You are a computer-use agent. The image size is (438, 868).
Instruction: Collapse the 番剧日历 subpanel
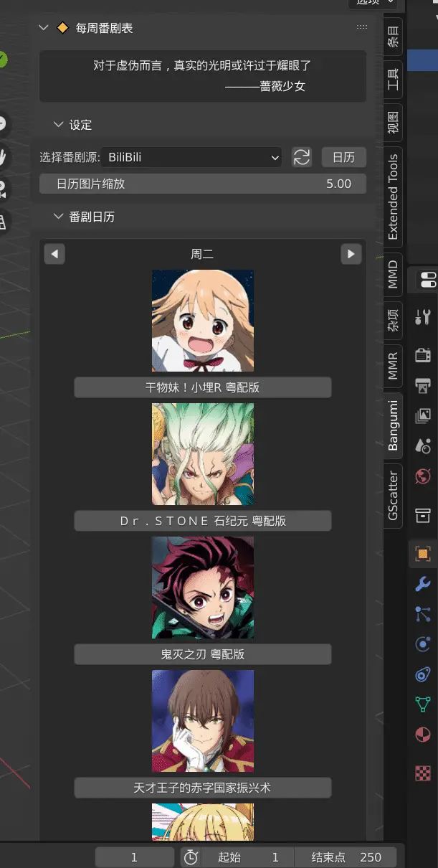(59, 217)
